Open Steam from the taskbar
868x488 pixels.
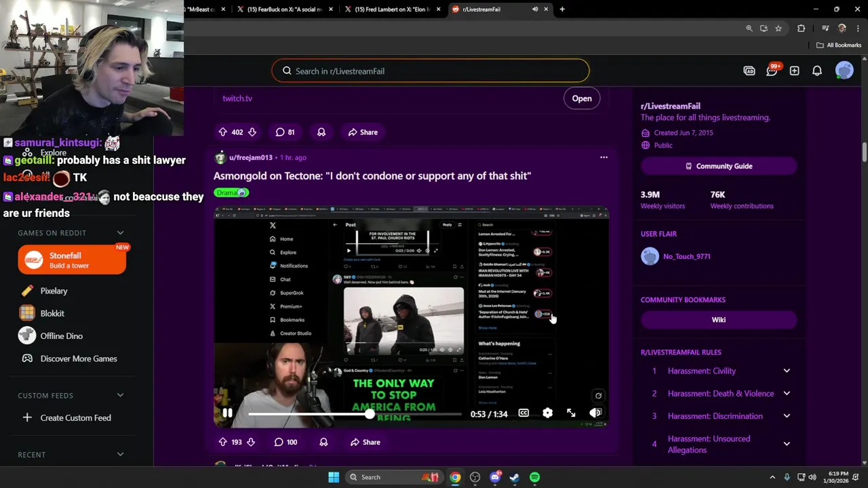pyautogui.click(x=515, y=477)
